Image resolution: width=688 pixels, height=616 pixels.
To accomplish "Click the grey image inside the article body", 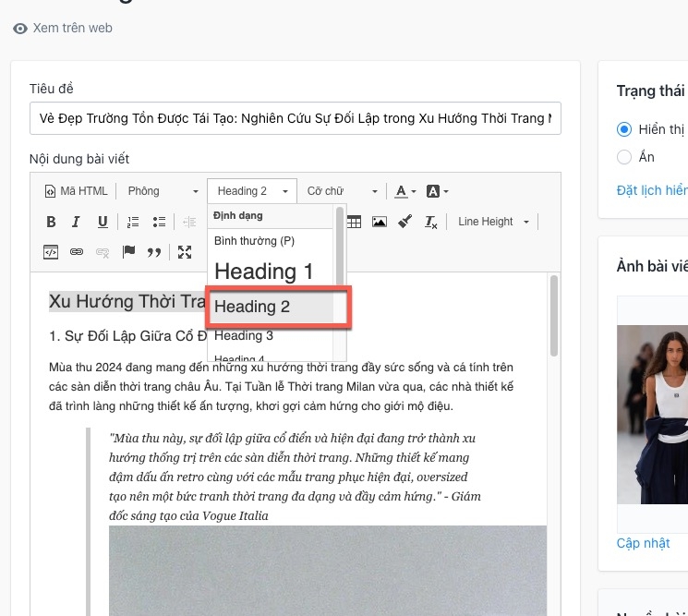I will [x=328, y=571].
